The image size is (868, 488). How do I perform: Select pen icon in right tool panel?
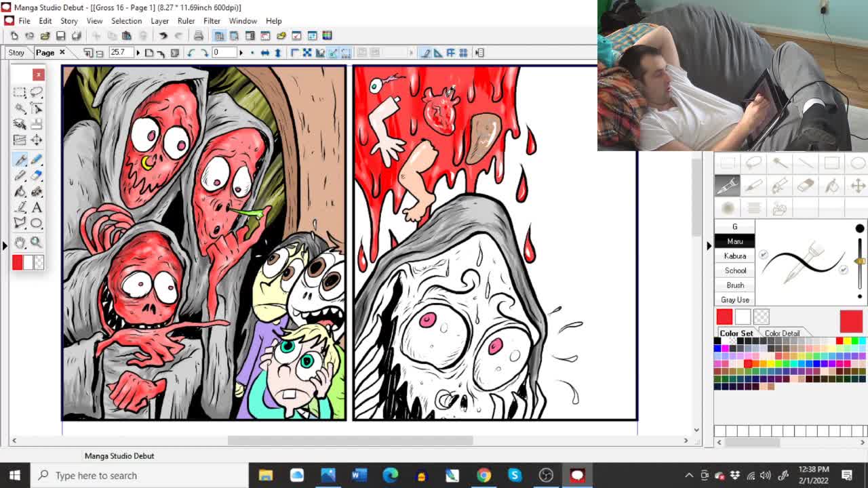pos(726,185)
